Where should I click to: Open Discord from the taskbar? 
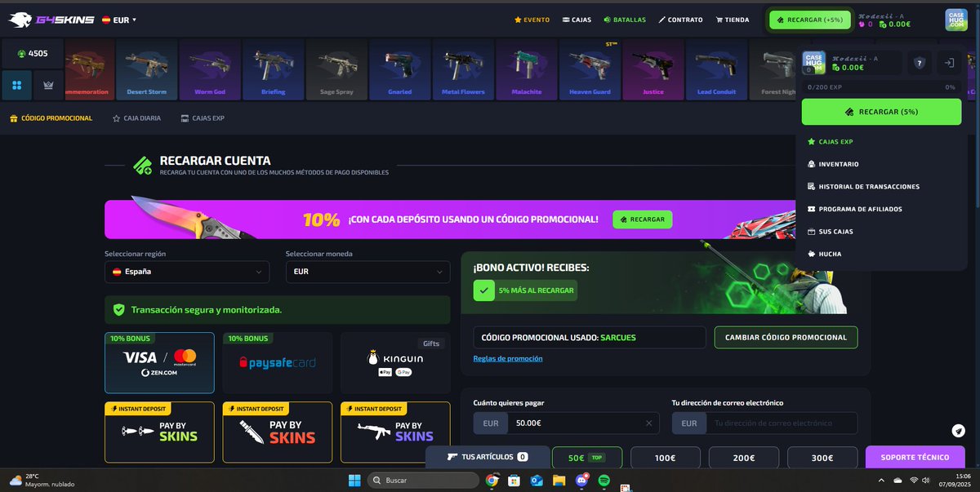coord(581,481)
